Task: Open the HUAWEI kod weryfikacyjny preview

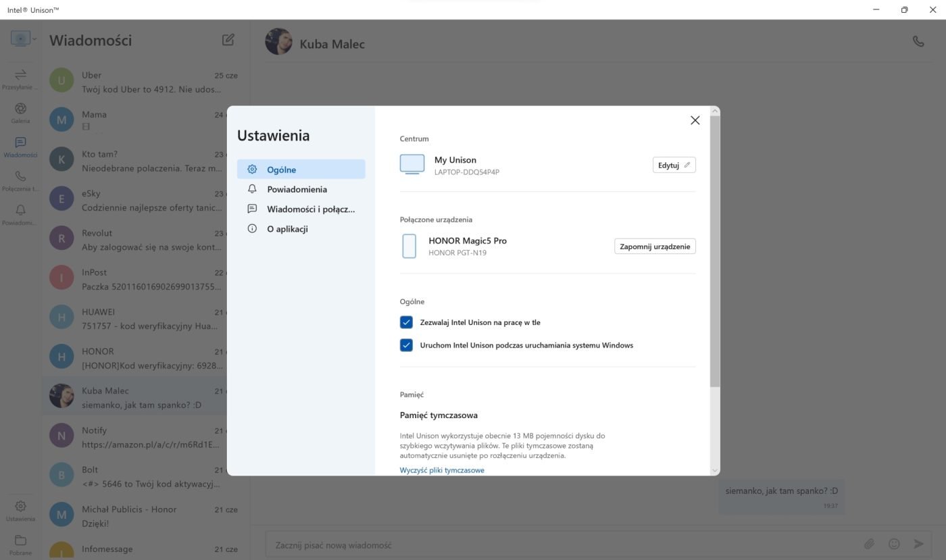Action: 150,326
